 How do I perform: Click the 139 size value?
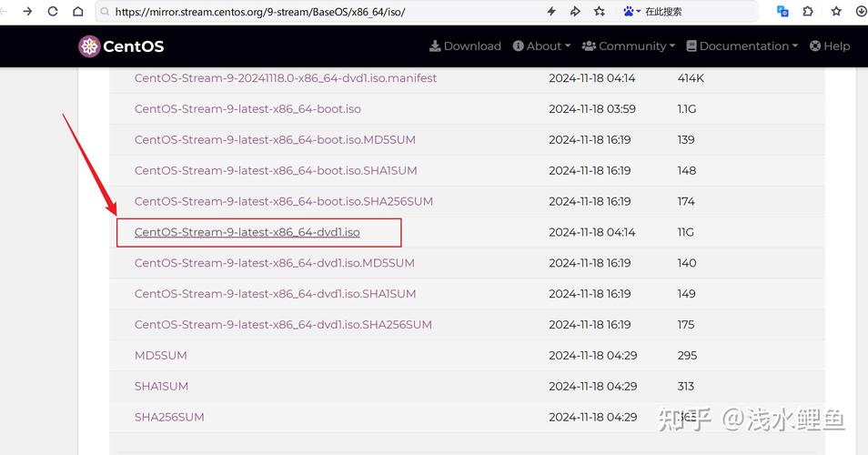[686, 139]
